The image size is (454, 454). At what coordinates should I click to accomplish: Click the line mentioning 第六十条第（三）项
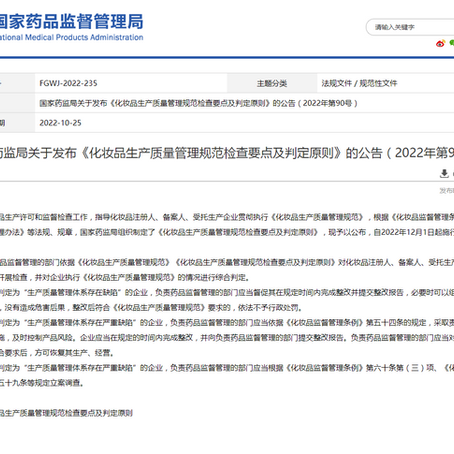point(227,368)
